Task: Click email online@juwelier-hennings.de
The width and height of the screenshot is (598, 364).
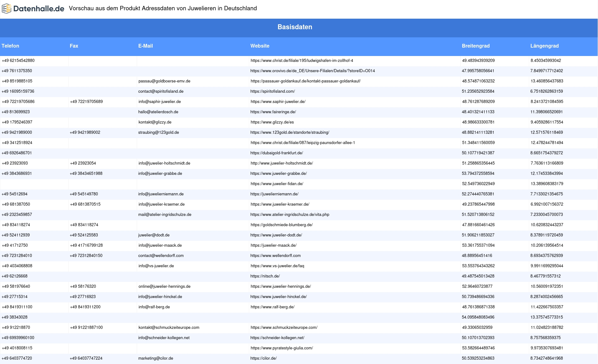Action: (x=164, y=287)
